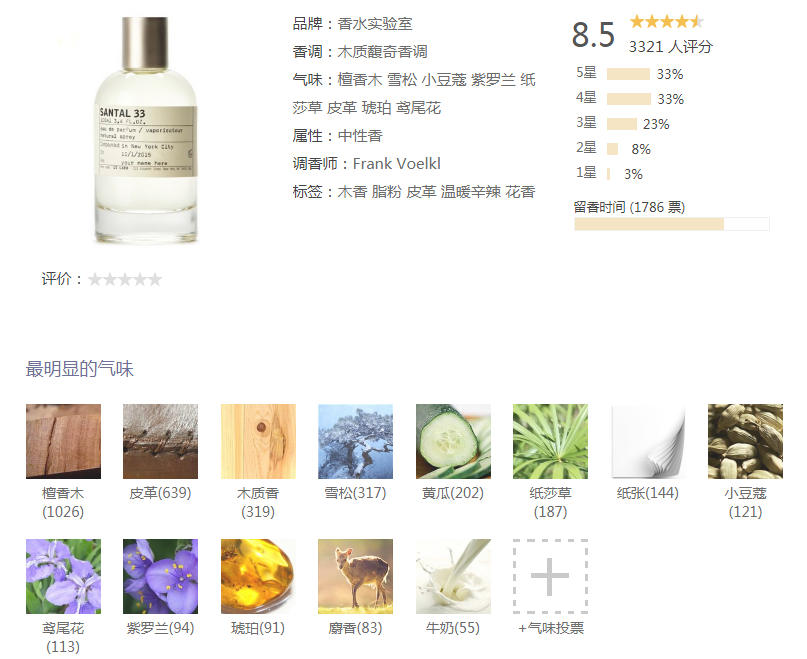This screenshot has width=807, height=659.
Task: Click the 5星 rating distribution bar
Action: 628,74
